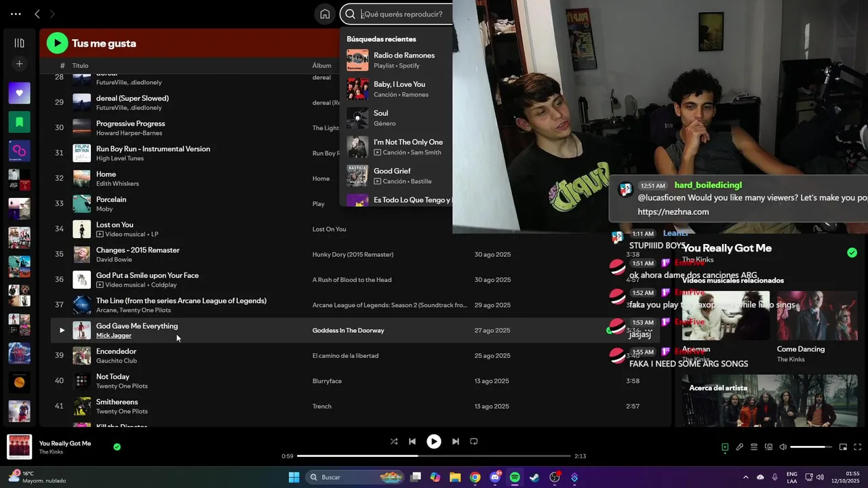Select Good Grief by Bastille recent search
Screen dimensions: 868x488
[396, 176]
